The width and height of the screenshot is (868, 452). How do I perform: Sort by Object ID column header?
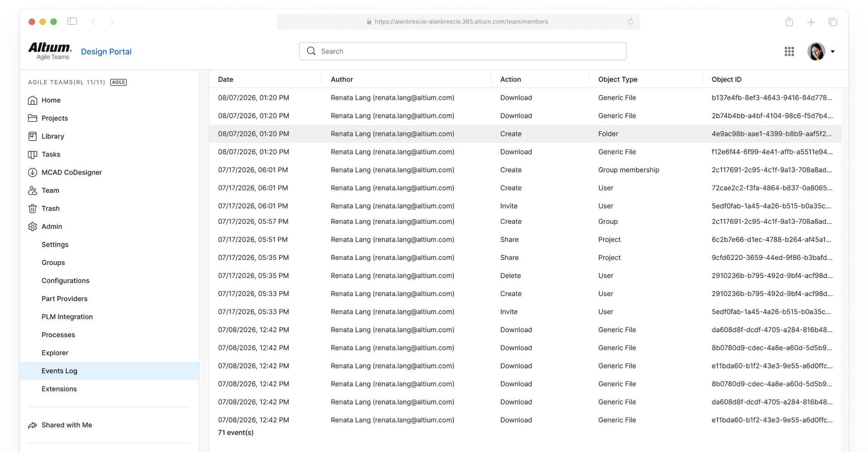[726, 80]
